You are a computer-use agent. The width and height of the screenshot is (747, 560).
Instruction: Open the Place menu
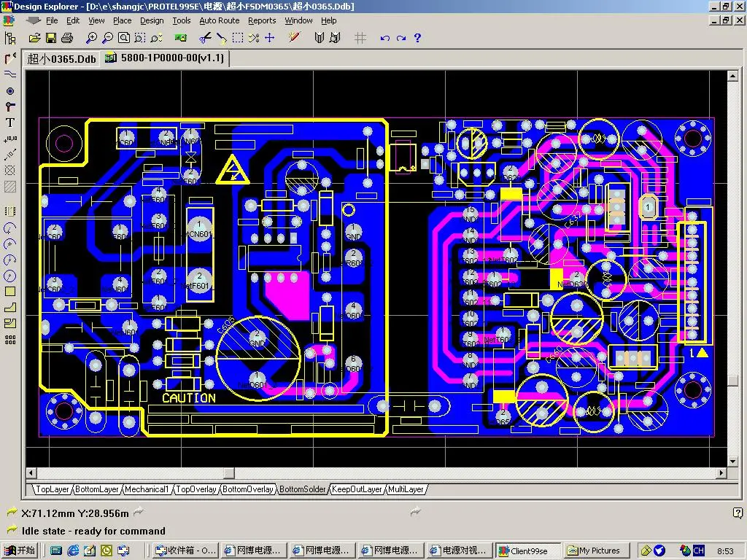[122, 20]
